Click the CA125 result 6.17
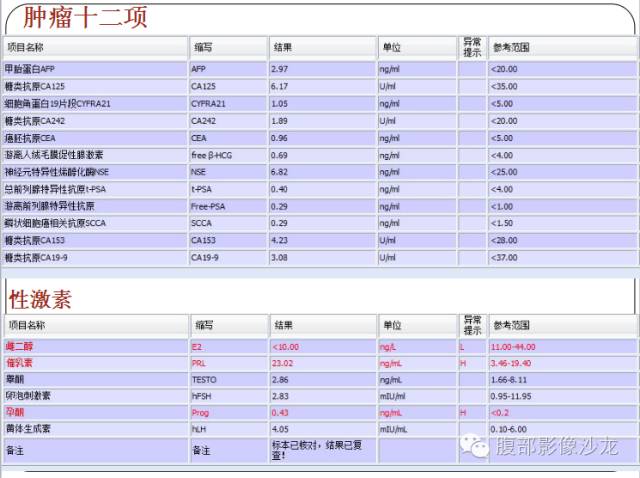This screenshot has height=478, width=640. pyautogui.click(x=280, y=86)
